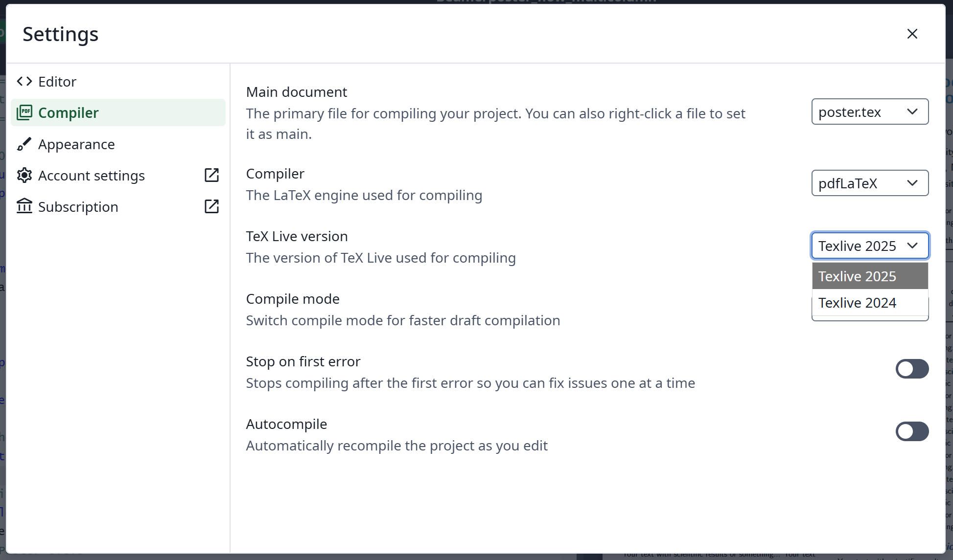Turn on the Autocompile toggle
This screenshot has height=560, width=953.
click(x=912, y=431)
